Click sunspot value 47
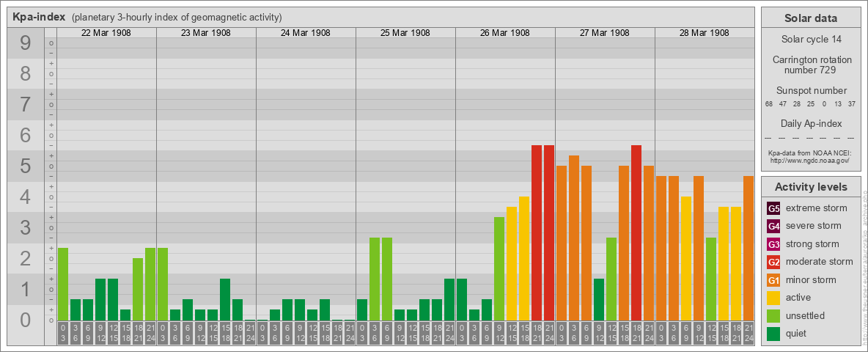868x352 pixels. click(783, 104)
